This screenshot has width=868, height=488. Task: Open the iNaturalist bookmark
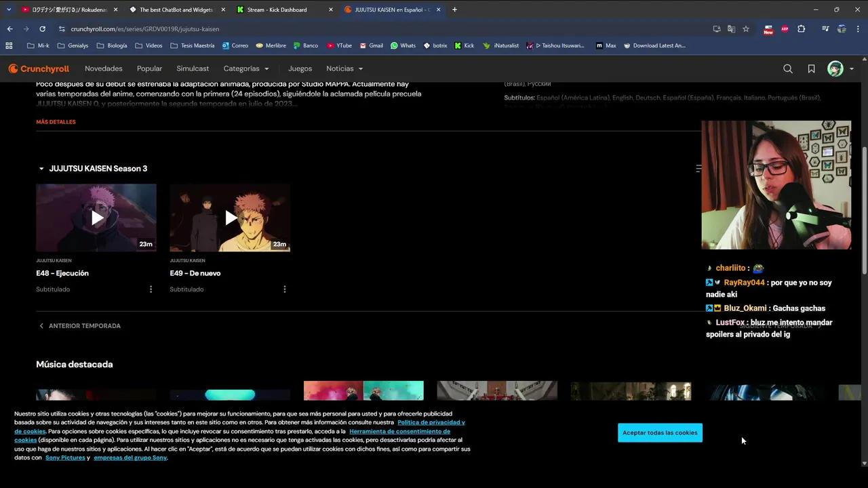pyautogui.click(x=501, y=45)
